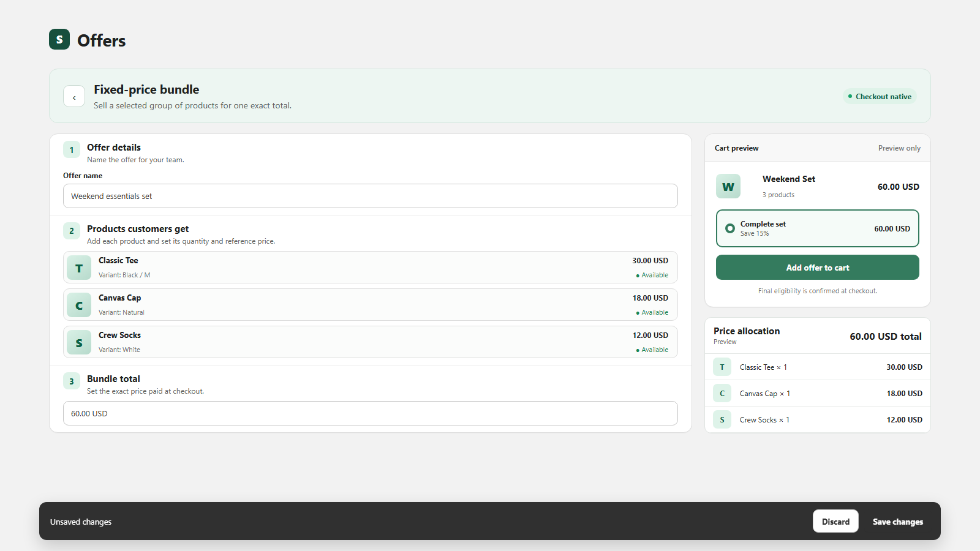Click the Crew Socks S product icon
This screenshot has height=551, width=980.
click(79, 343)
